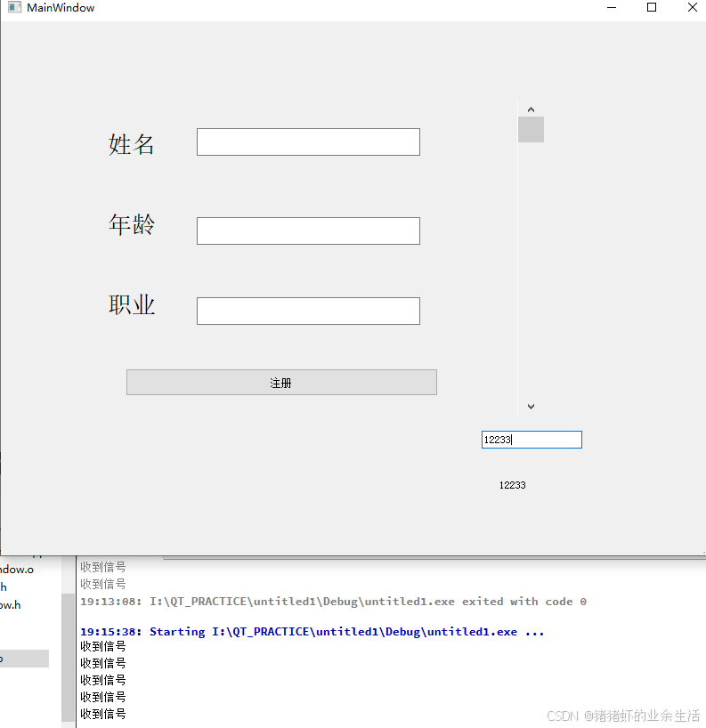Click the scrollbar up arrow in MainWindow
706x728 pixels.
coord(531,109)
